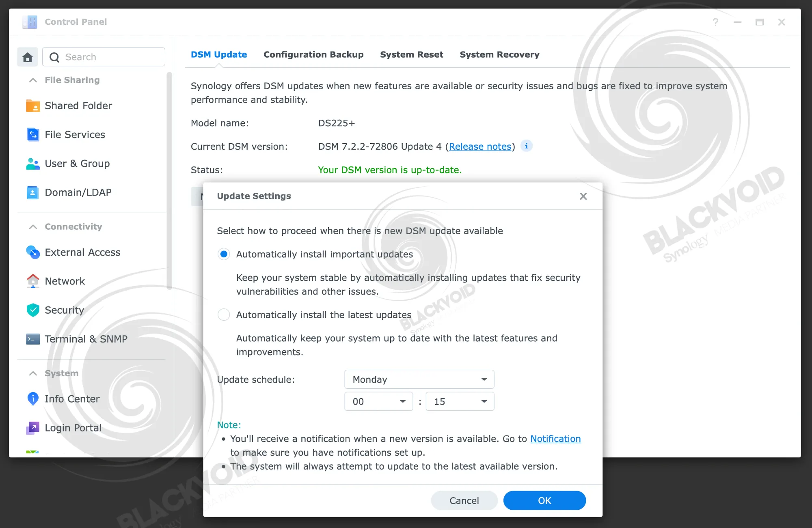
Task: Click the 'Note:' heading text
Action: tap(229, 425)
